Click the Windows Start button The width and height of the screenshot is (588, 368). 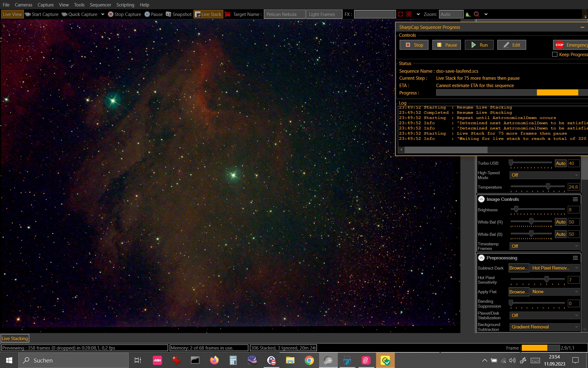tap(9, 360)
